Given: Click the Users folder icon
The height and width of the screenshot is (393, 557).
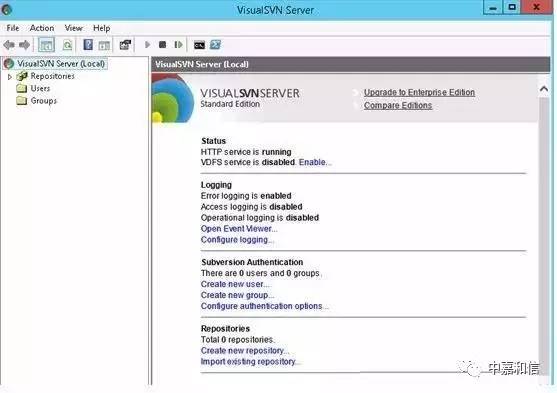Looking at the screenshot, I should pos(22,88).
